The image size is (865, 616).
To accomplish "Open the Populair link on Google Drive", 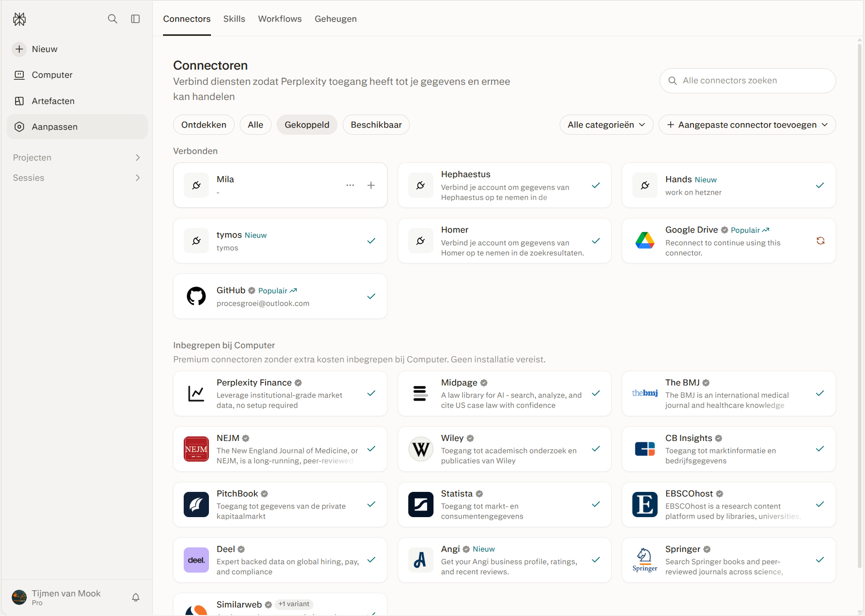I will pyautogui.click(x=750, y=230).
